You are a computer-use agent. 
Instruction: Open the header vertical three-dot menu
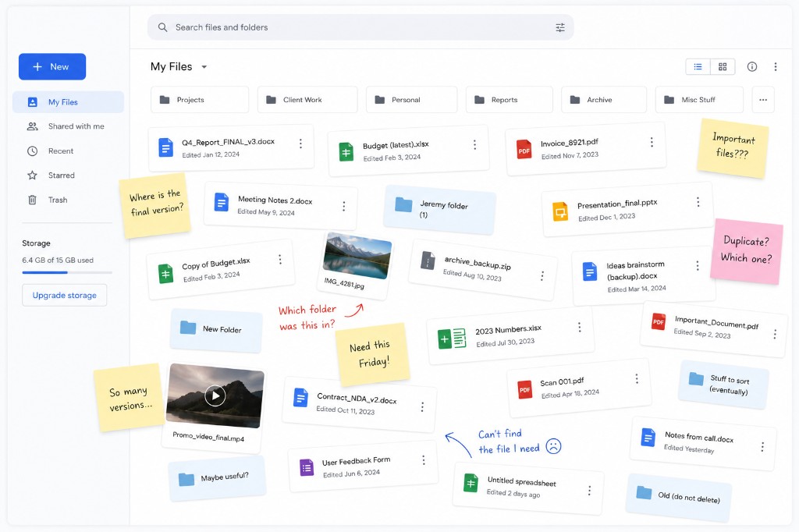776,67
